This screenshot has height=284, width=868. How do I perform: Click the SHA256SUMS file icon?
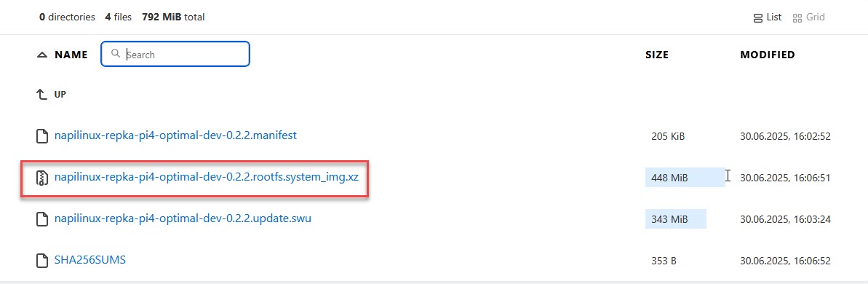42,260
